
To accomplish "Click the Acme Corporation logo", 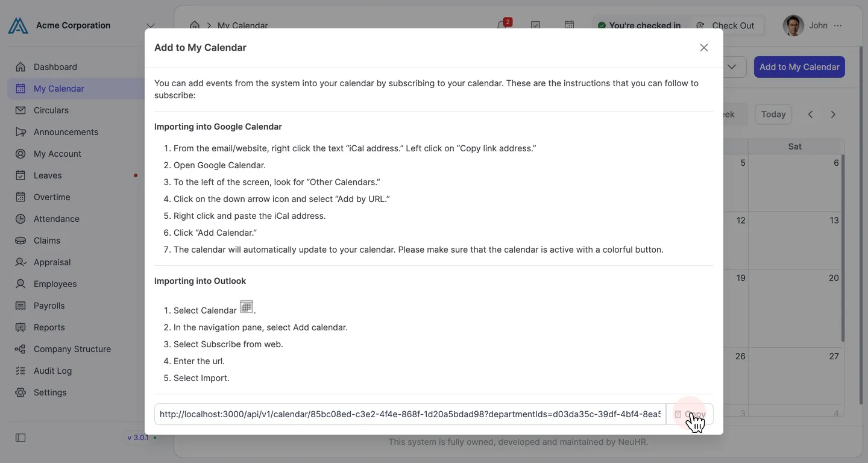I will pyautogui.click(x=18, y=25).
